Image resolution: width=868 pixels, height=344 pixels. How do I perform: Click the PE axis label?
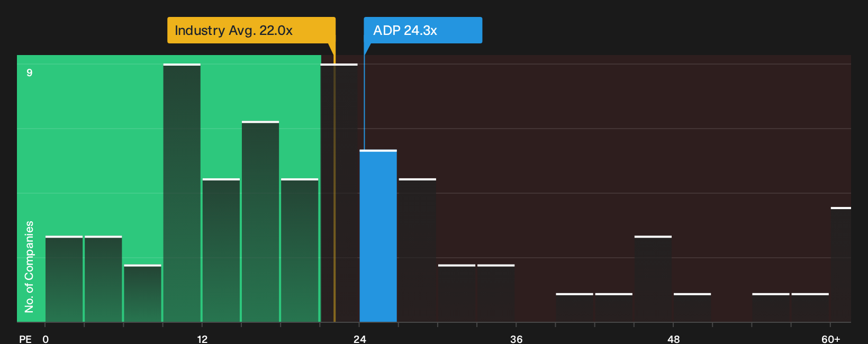(25, 339)
